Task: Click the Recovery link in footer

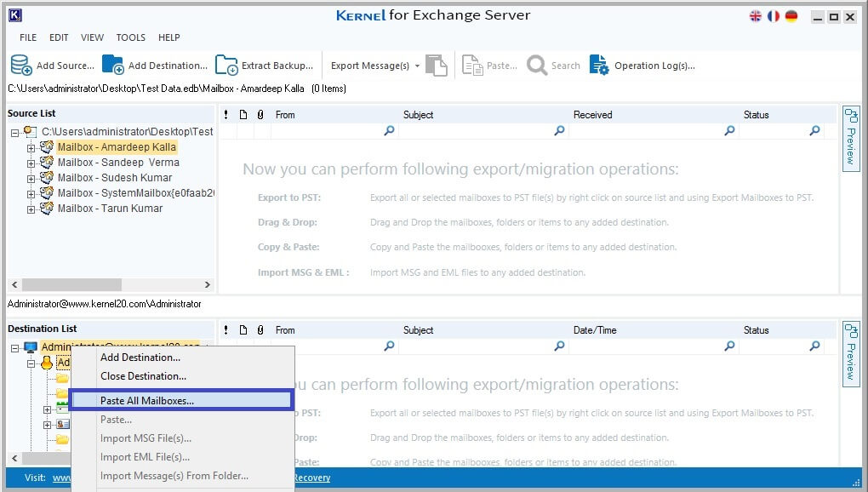Action: [311, 478]
